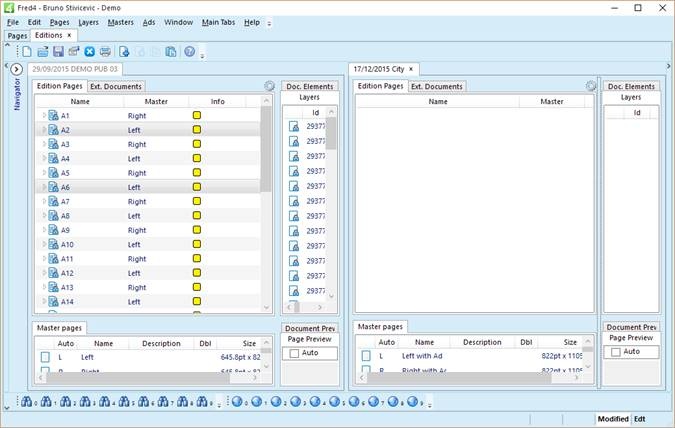Click 'Left with Ad' master page name
The width and height of the screenshot is (675, 428).
coord(422,356)
